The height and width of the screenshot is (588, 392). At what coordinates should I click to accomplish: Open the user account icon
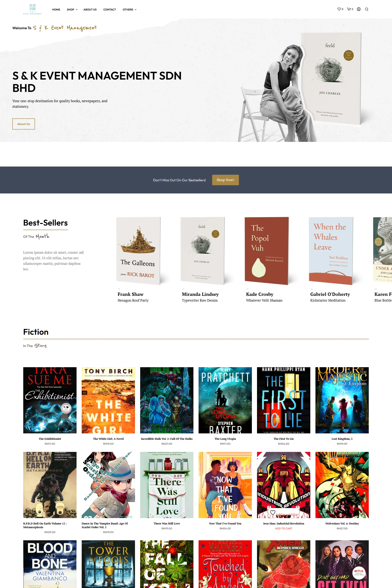pos(358,9)
